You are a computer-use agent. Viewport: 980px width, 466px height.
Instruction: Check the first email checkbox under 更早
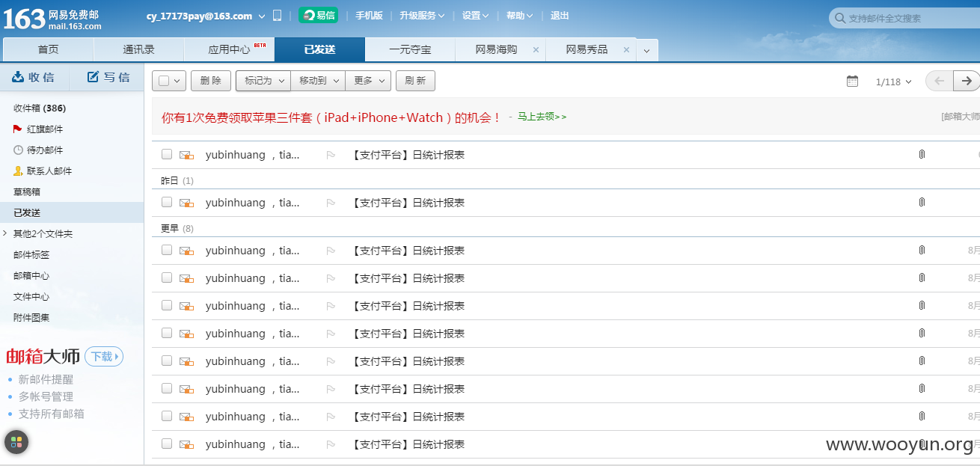[x=167, y=250]
